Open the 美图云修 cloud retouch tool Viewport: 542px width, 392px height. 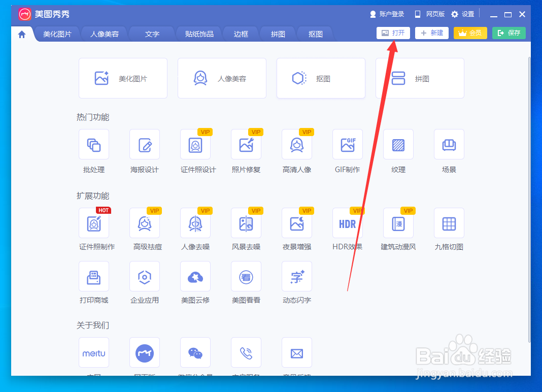(195, 276)
